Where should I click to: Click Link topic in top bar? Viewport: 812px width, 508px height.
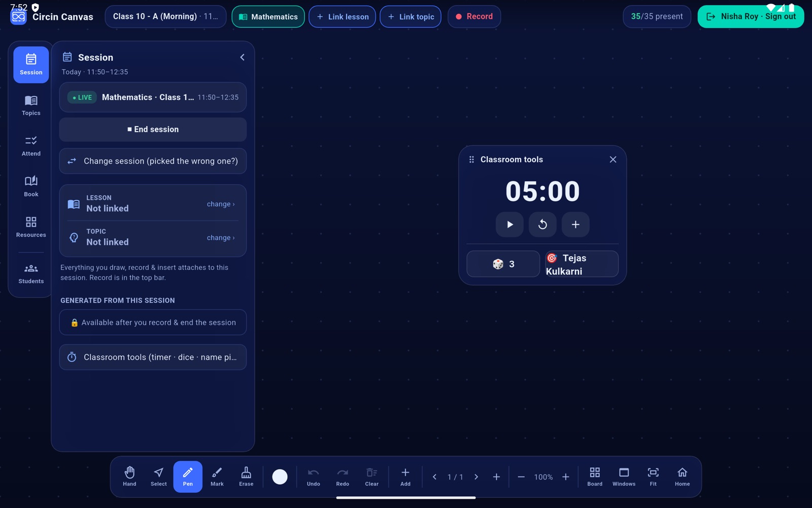point(411,17)
